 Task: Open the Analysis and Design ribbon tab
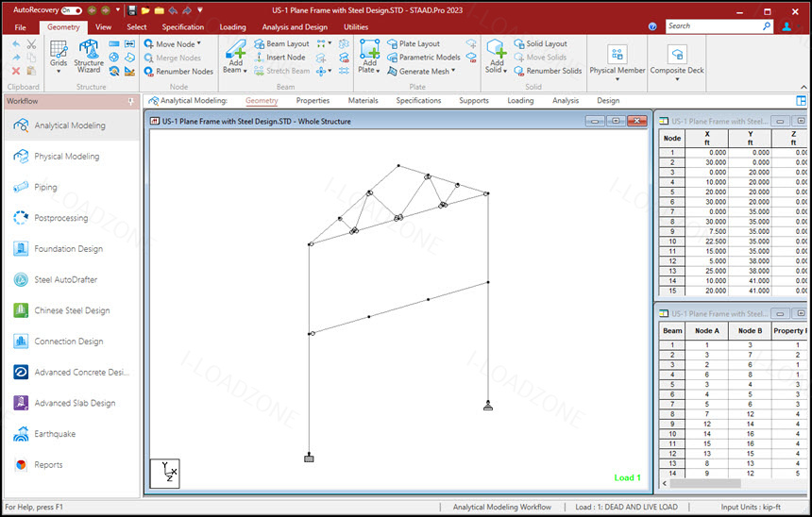[x=295, y=27]
